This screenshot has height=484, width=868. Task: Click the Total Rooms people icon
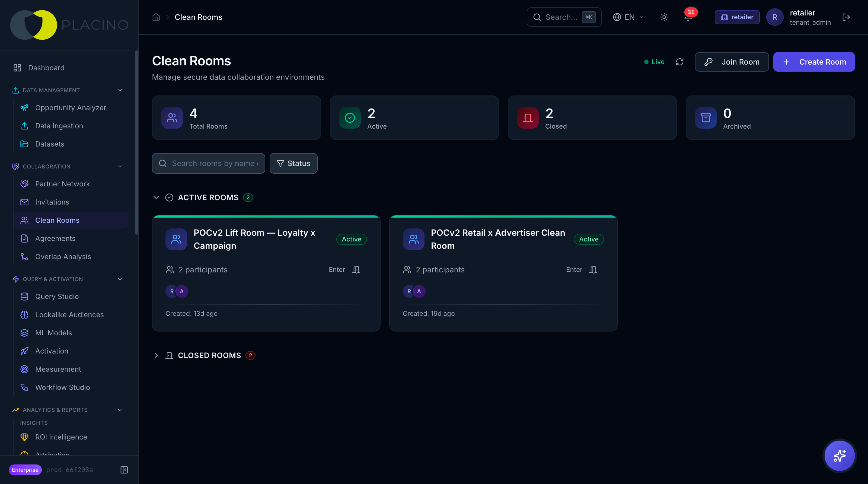(172, 118)
